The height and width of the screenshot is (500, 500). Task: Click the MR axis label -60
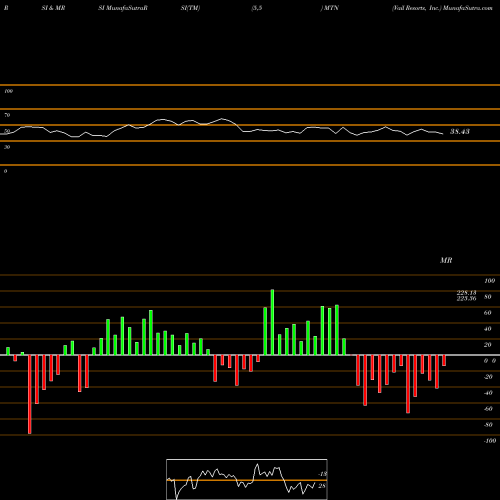pos(488,409)
